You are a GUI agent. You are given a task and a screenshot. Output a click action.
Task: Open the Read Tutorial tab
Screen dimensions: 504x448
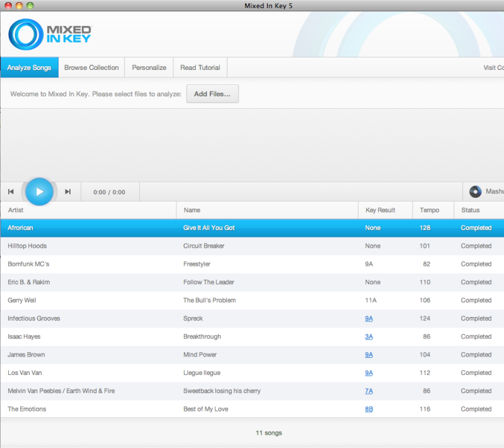[200, 67]
